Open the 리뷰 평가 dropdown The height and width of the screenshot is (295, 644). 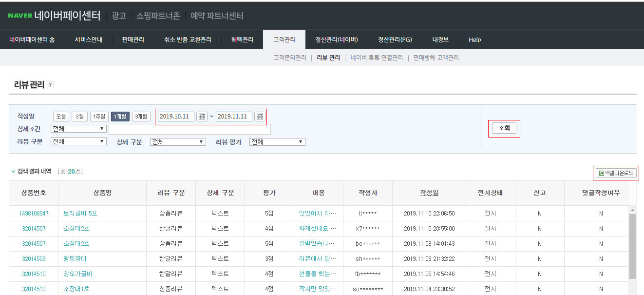[x=277, y=142]
